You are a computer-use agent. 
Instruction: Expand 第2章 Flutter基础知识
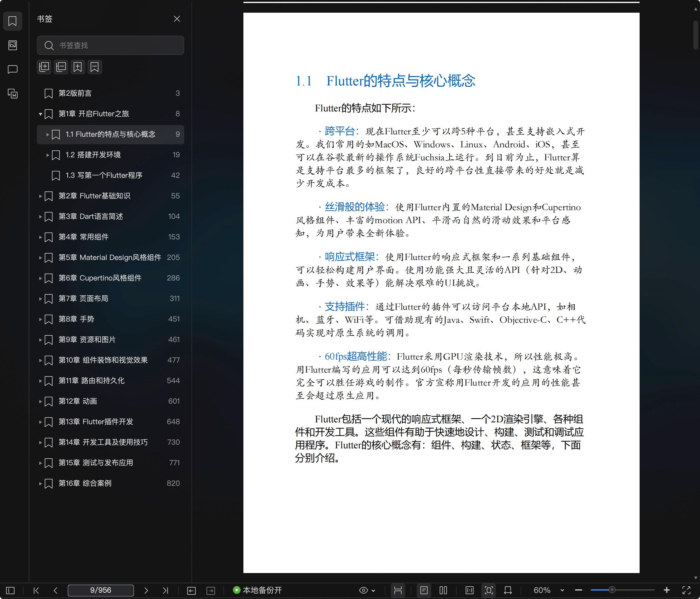point(40,196)
